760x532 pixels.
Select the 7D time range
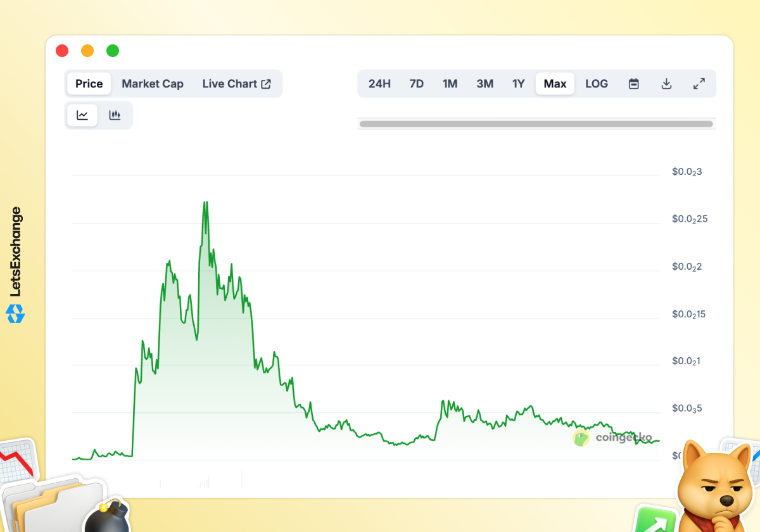(x=416, y=84)
